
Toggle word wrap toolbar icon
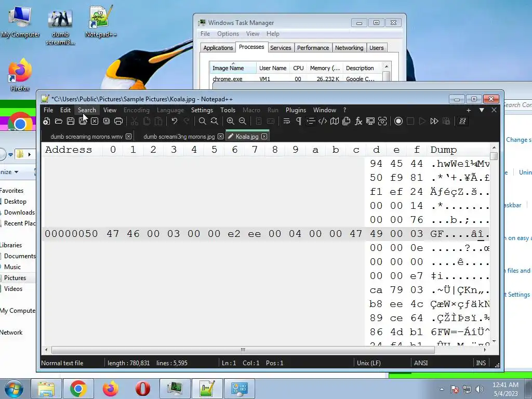(287, 121)
